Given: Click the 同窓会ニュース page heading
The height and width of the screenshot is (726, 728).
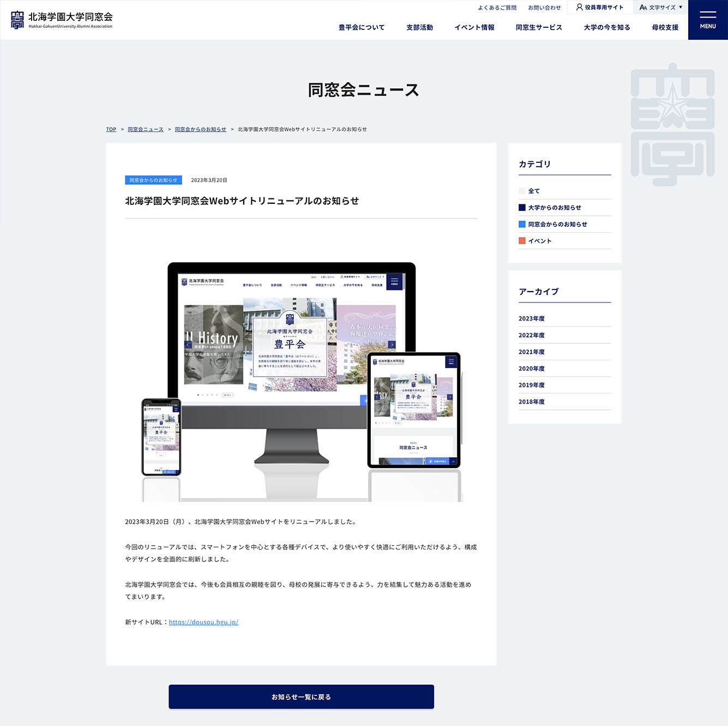Looking at the screenshot, I should [364, 90].
